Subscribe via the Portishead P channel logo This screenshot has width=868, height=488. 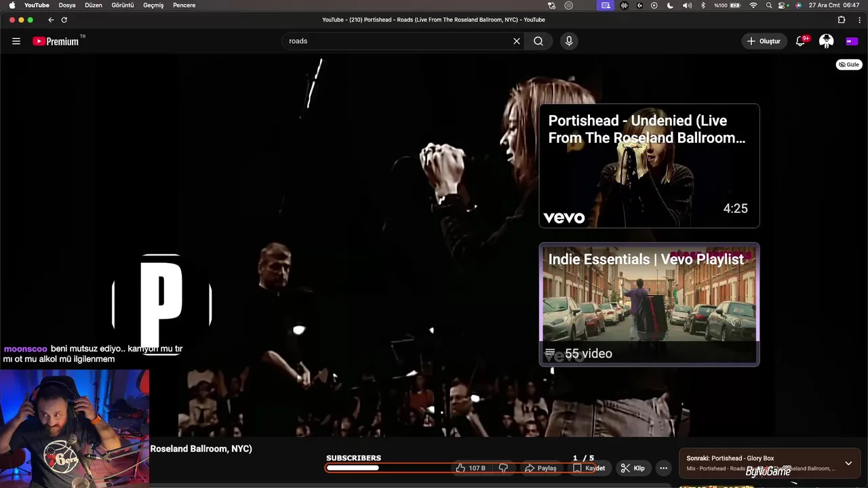tap(161, 304)
